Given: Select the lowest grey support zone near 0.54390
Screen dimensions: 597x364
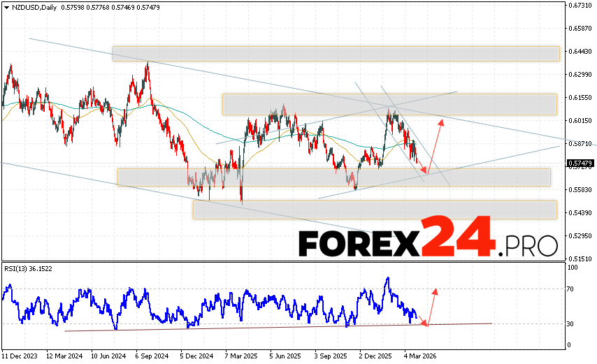Looking at the screenshot, I should pos(374,210).
